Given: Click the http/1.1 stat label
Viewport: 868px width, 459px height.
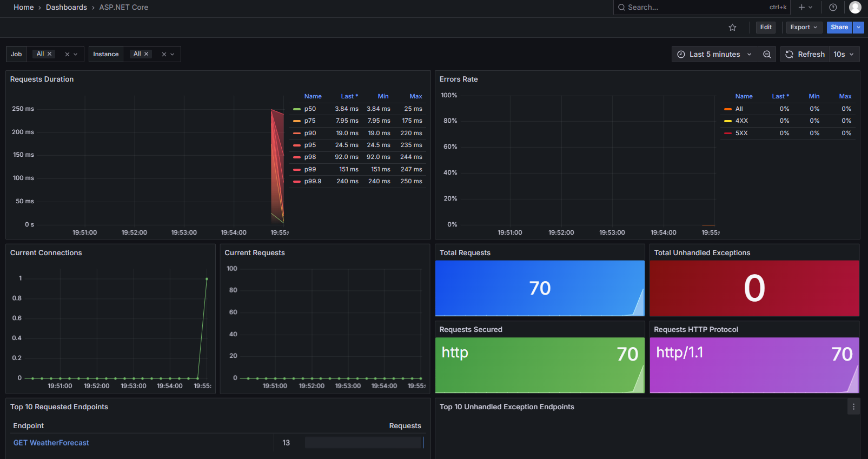Looking at the screenshot, I should click(x=680, y=352).
